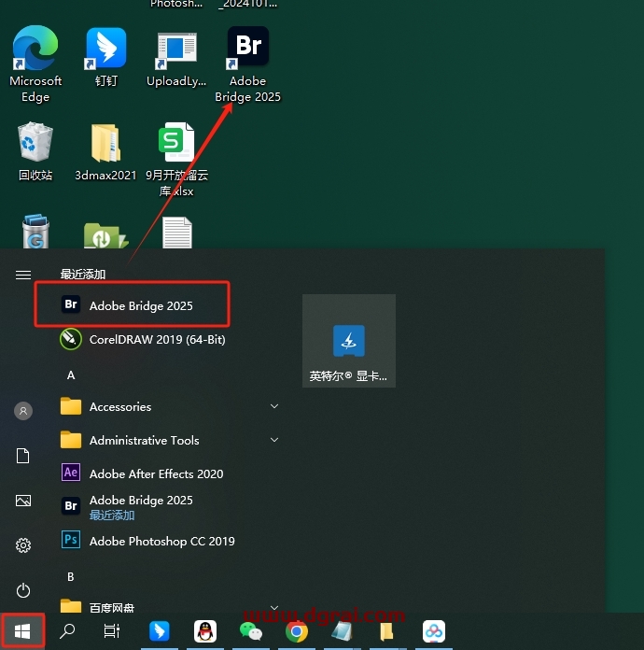Open the user account icon

click(23, 411)
